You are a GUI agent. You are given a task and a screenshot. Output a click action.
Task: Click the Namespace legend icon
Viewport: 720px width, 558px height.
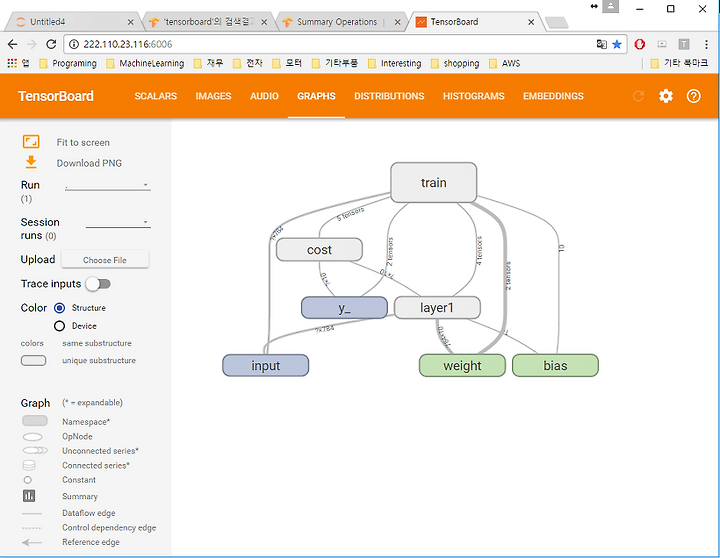pos(35,421)
